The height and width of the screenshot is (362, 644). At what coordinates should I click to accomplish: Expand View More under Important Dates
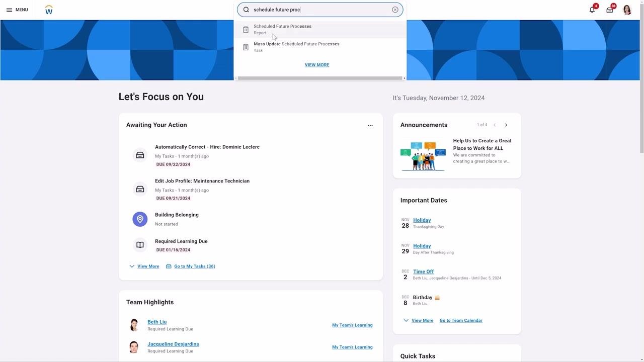(x=418, y=320)
